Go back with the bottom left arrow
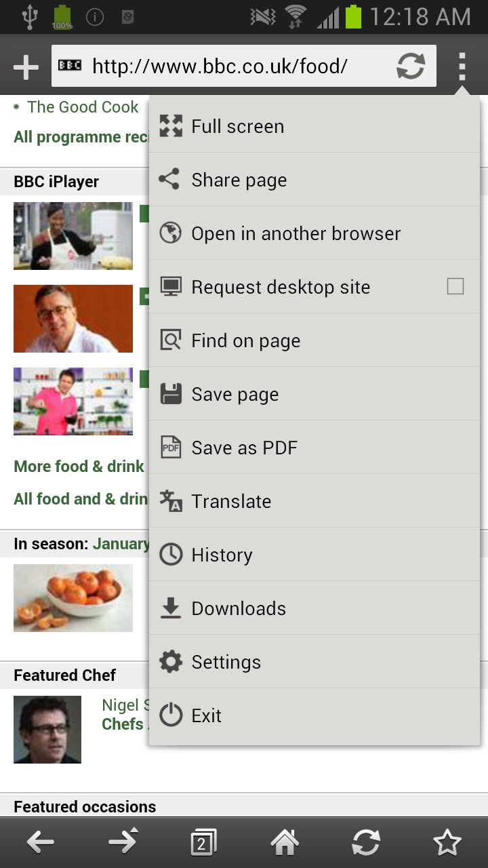This screenshot has width=488, height=868. [41, 842]
